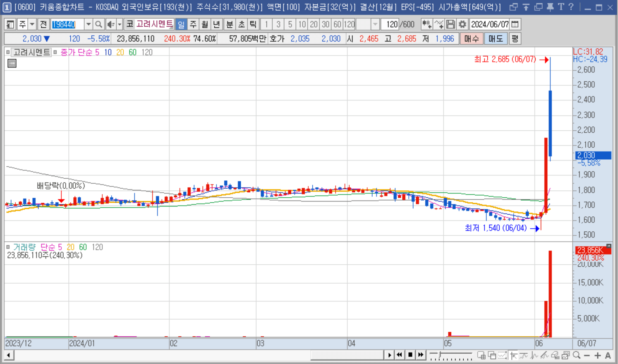Image resolution: width=618 pixels, height=364 pixels.
Task: Click the 평 button next to 매도
Action: coord(515,38)
